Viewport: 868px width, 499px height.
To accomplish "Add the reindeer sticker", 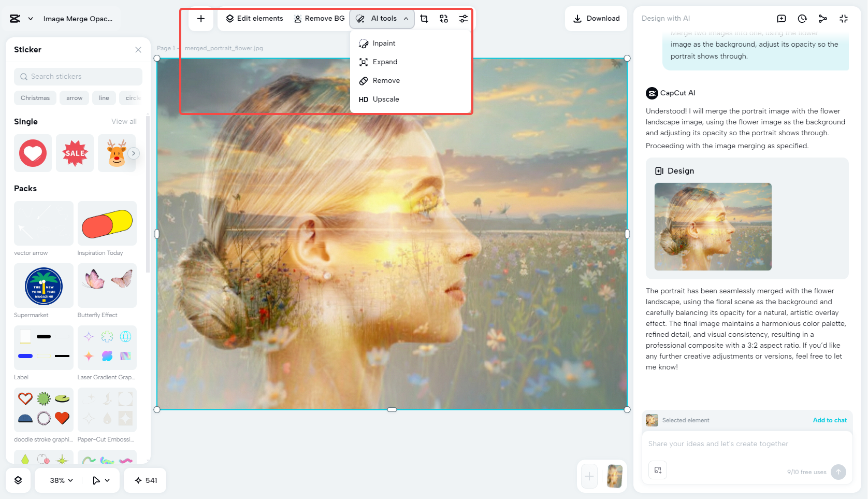I will (x=117, y=153).
